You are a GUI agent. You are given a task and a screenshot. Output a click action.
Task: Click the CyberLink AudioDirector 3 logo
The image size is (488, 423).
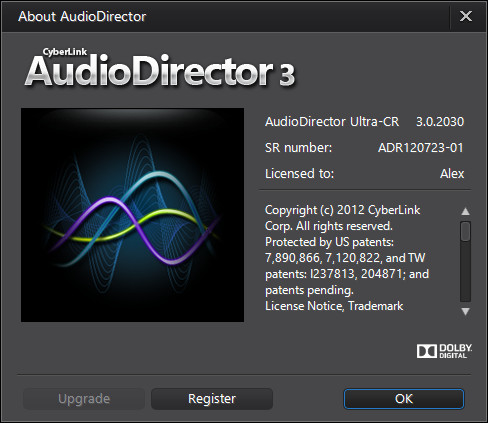pos(160,68)
